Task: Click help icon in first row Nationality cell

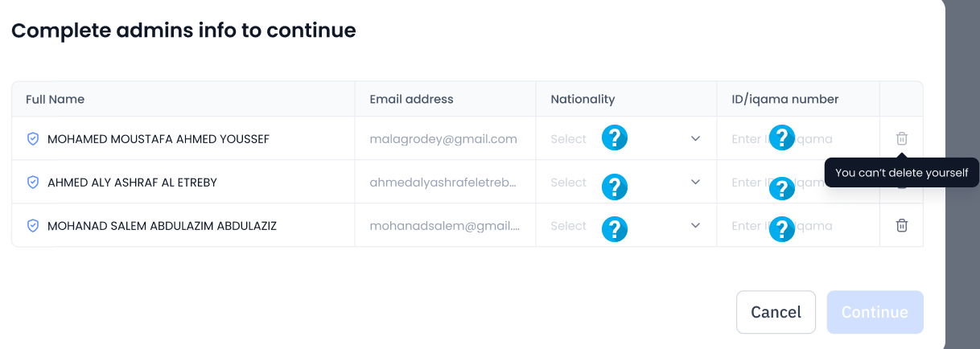Action: click(x=615, y=138)
